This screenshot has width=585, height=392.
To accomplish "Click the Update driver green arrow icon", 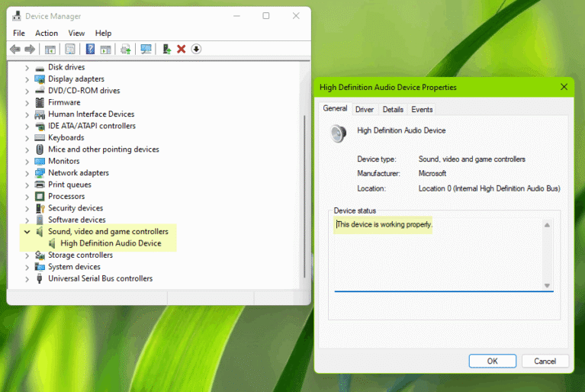I will coord(166,50).
